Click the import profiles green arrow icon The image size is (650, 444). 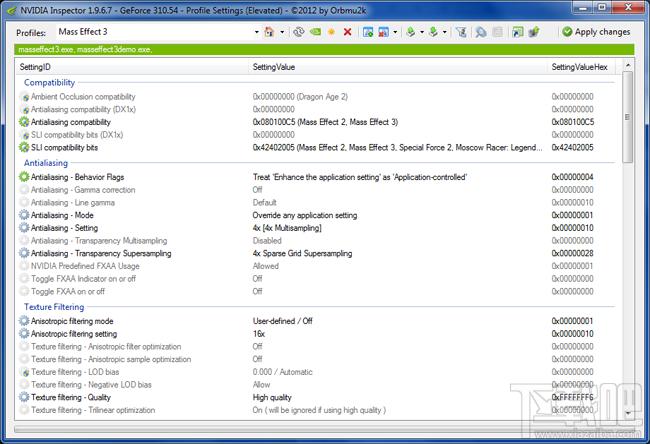pyautogui.click(x=433, y=32)
